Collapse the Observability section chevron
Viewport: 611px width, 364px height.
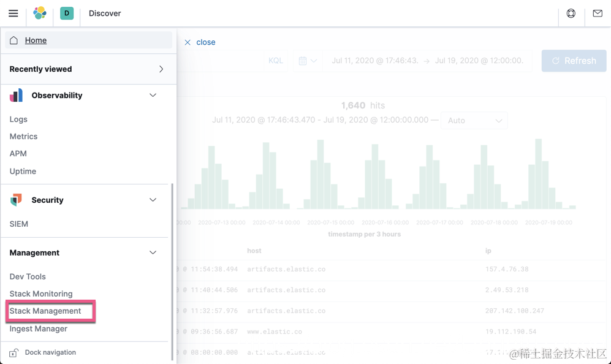tap(153, 96)
